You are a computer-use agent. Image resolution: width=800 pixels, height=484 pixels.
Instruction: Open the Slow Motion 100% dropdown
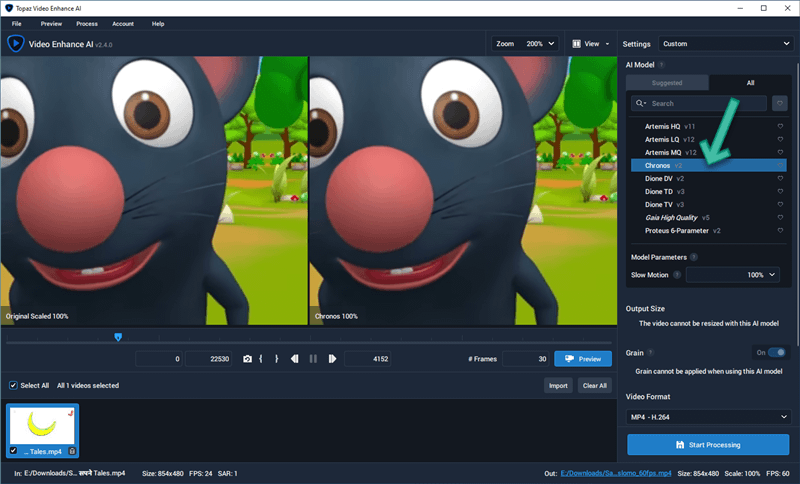733,275
